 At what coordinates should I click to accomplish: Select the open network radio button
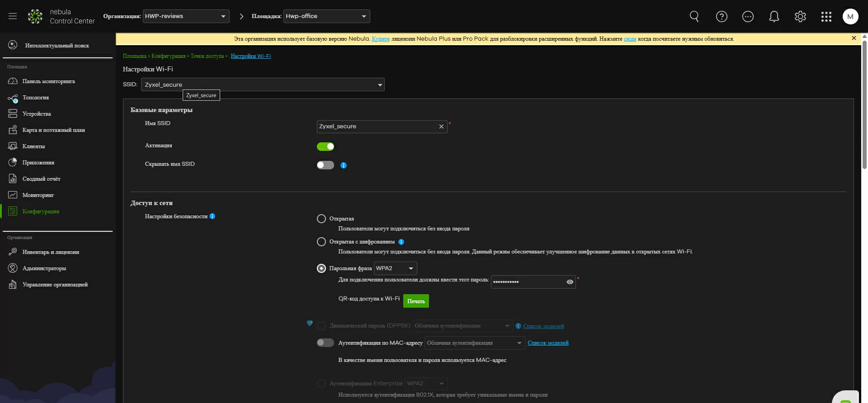(321, 219)
